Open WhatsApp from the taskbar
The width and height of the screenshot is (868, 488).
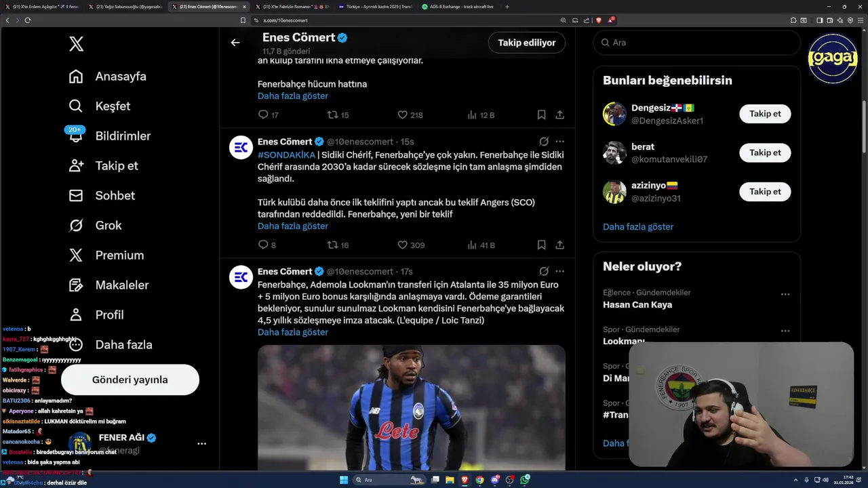click(526, 480)
